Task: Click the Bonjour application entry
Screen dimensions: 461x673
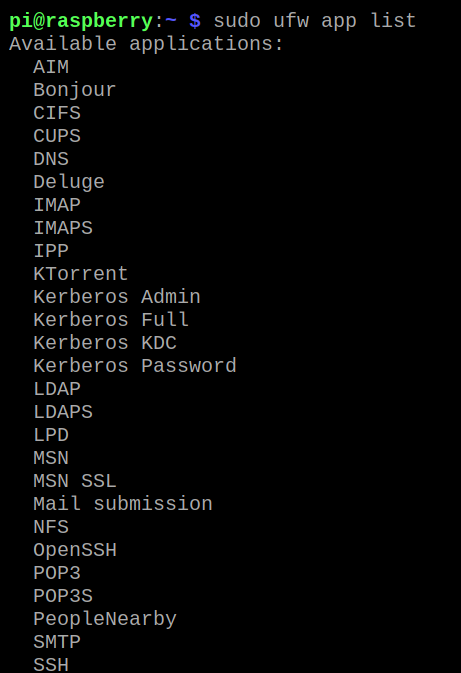Action: click(x=75, y=90)
